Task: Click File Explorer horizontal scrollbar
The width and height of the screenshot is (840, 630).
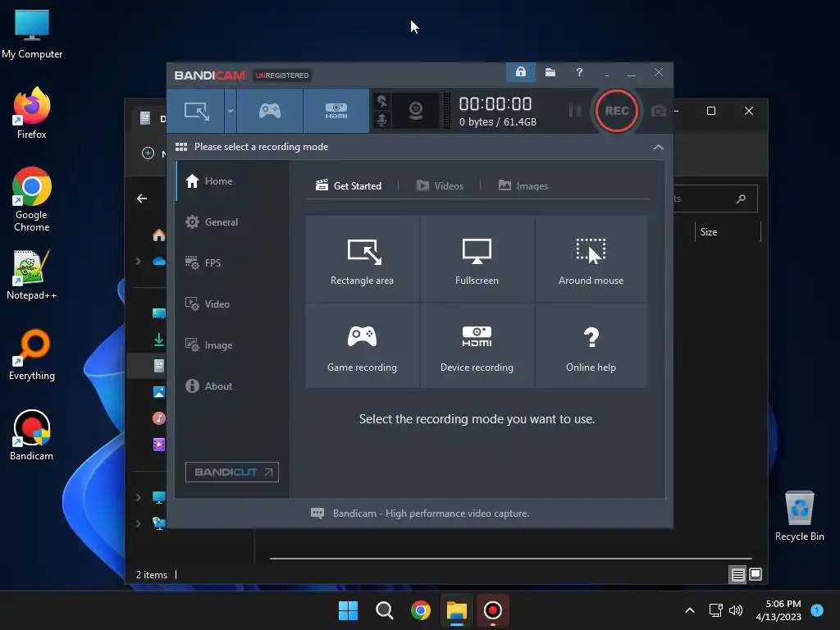Action: point(510,558)
